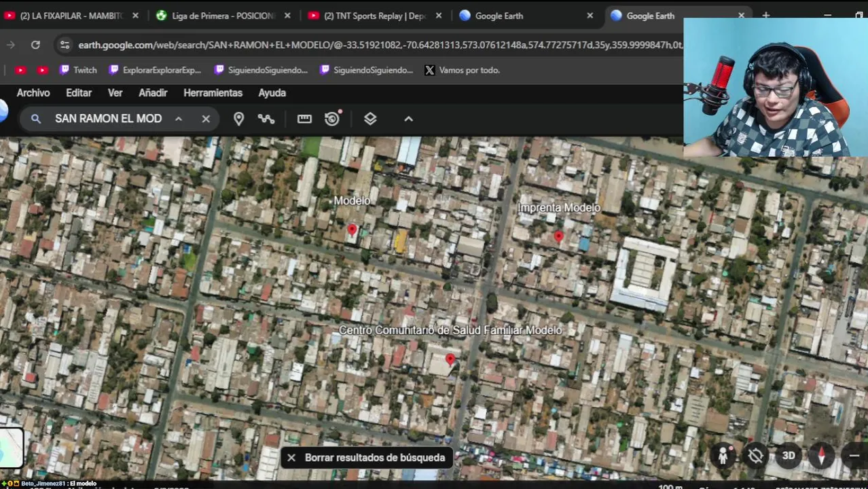
Task: Open the Añadir menu
Action: tap(153, 92)
